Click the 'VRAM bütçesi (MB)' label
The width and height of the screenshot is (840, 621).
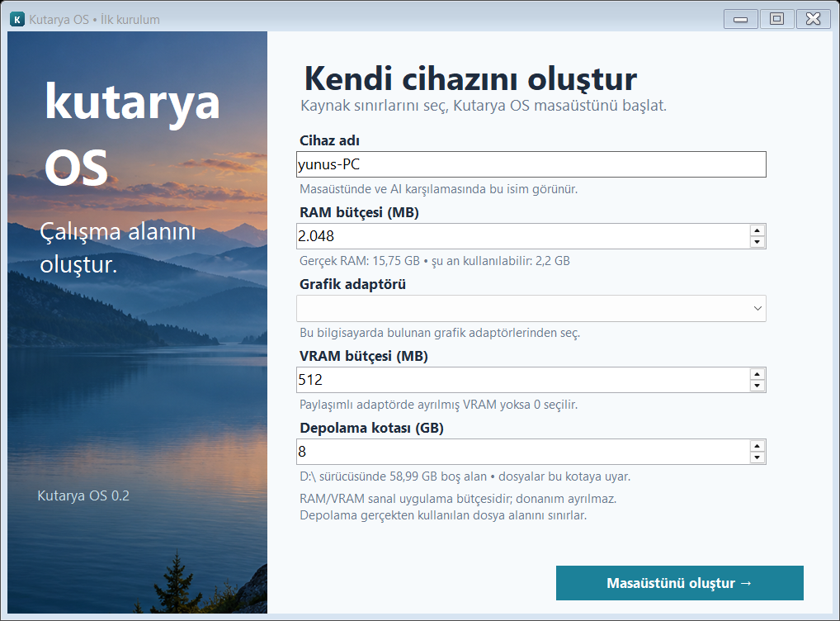point(363,356)
